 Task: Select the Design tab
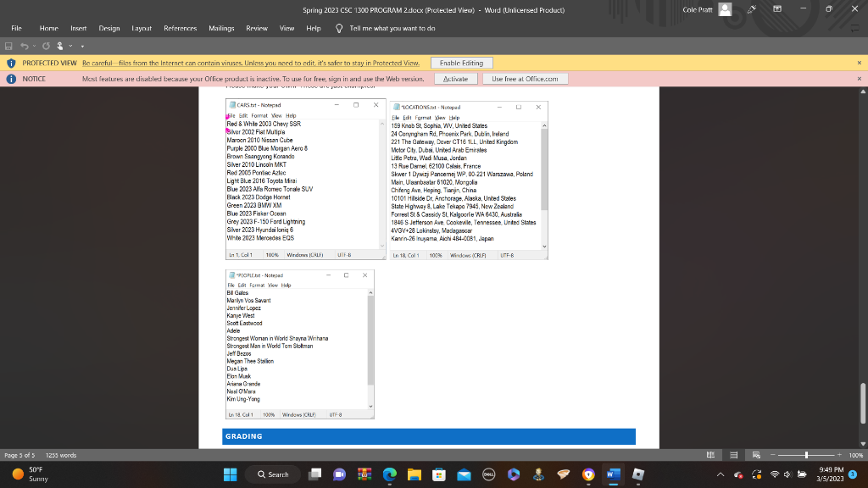[109, 28]
